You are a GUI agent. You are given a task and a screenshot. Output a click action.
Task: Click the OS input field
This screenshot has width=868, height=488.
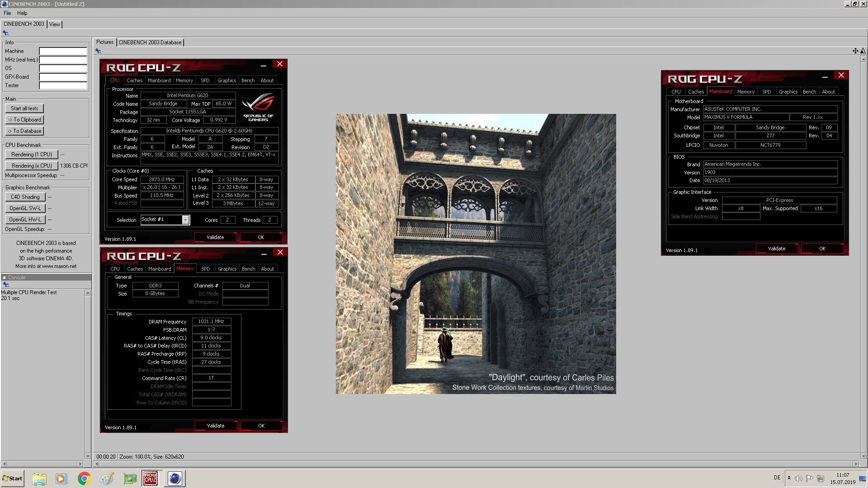coord(63,68)
